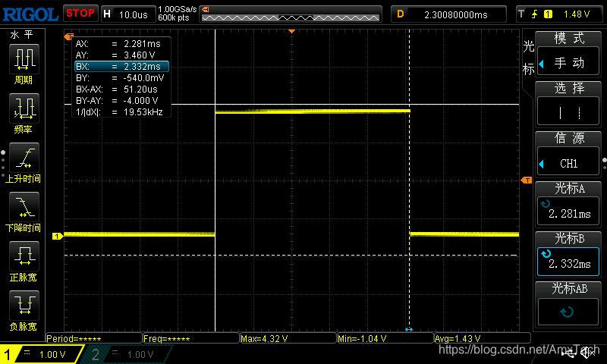Screen dimensions: 607x364
Task: Select the 光标A 2.281ms control
Action: coord(568,211)
